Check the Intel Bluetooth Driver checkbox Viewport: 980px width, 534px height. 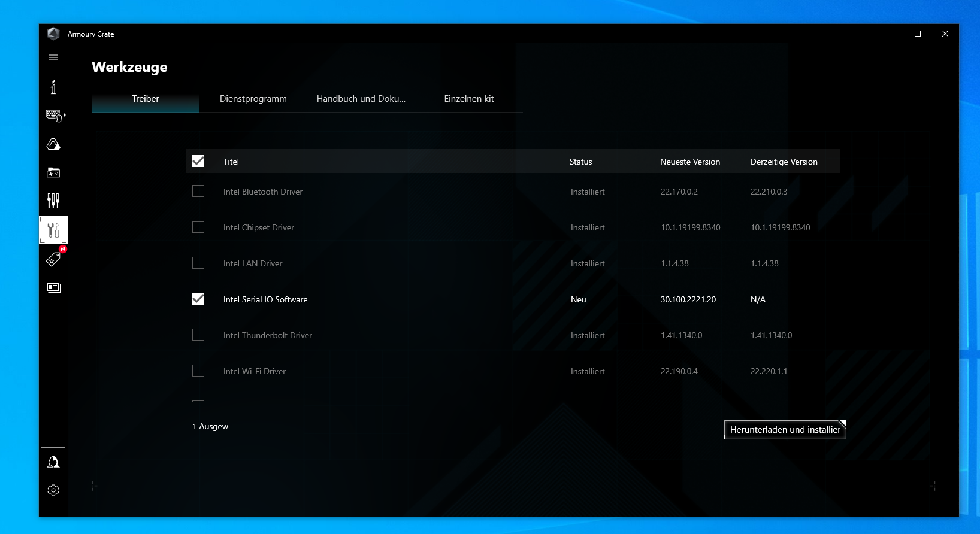click(198, 191)
